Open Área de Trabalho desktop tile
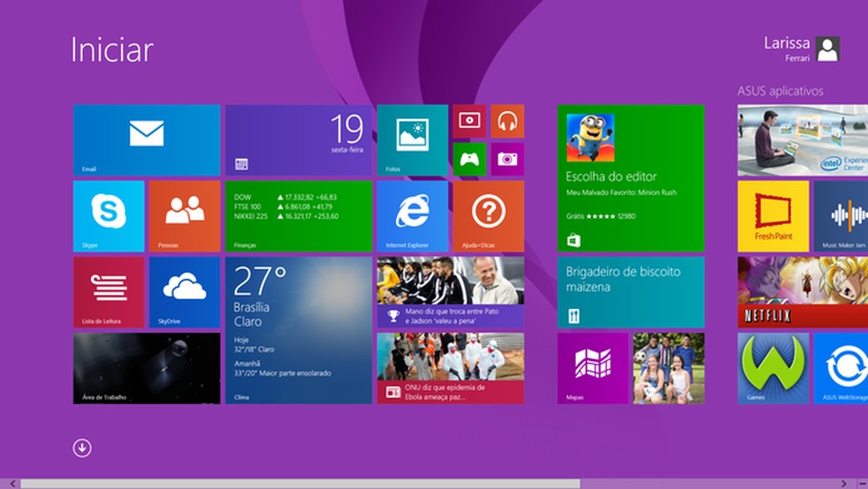 coord(146,368)
